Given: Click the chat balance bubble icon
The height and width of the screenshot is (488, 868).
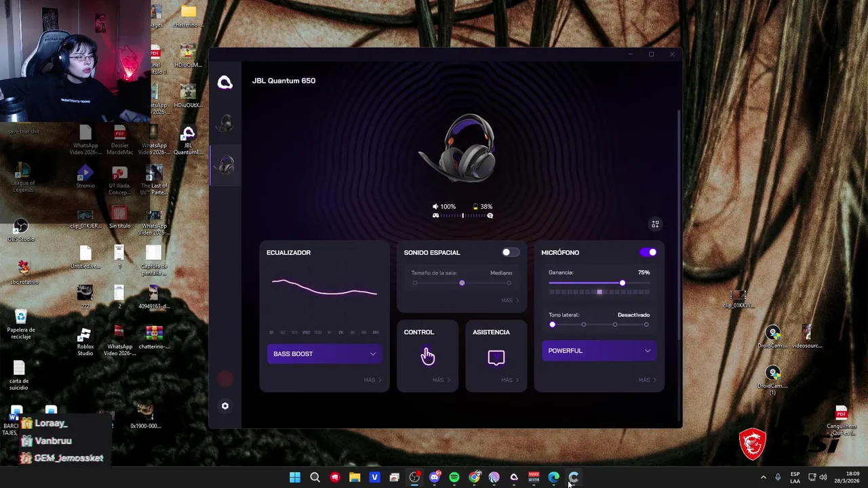Looking at the screenshot, I should point(490,216).
